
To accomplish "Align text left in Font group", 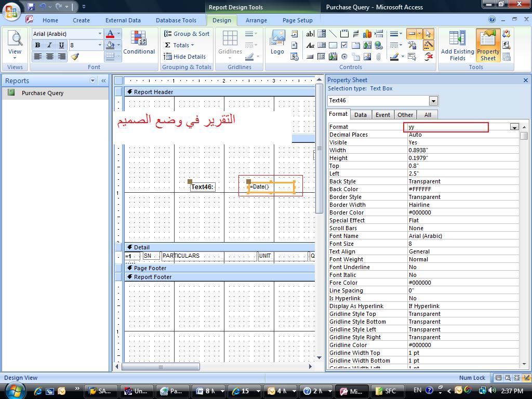I will (37, 56).
